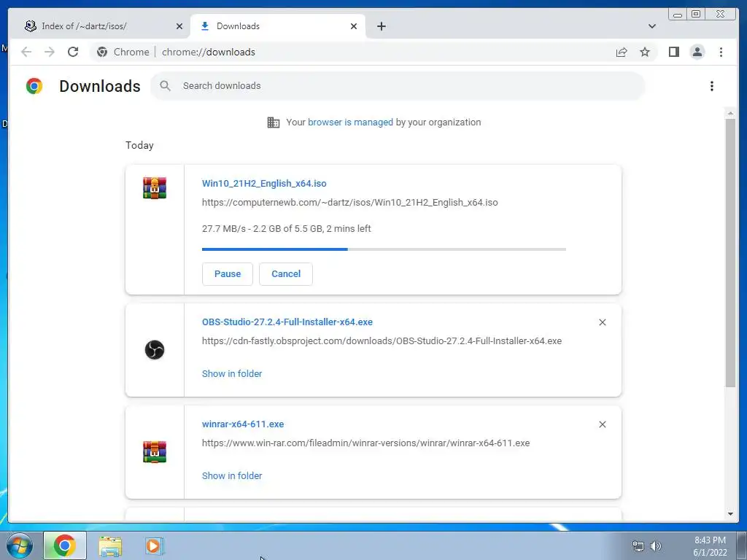The width and height of the screenshot is (747, 560).
Task: Click the Chrome site info icon in address bar
Action: point(102,52)
